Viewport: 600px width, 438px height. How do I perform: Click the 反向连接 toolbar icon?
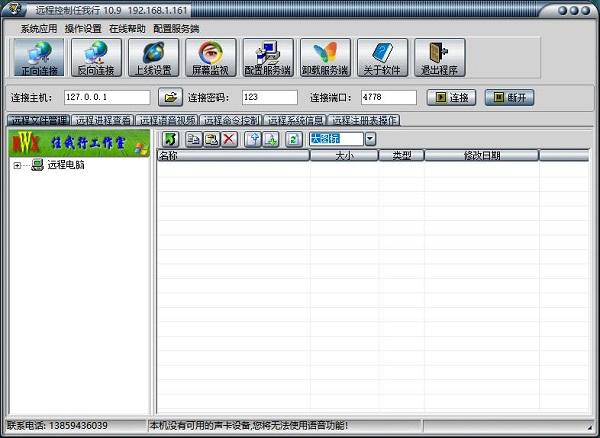[97, 59]
